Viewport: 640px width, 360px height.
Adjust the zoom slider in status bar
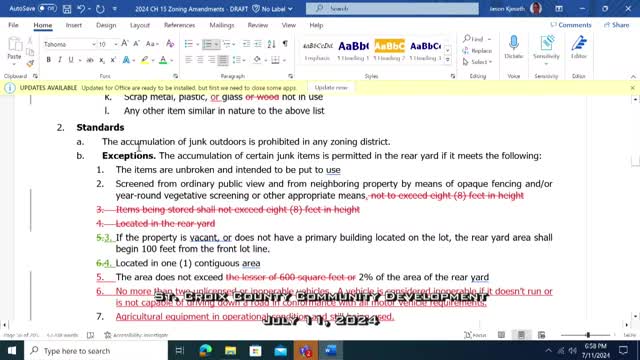(x=588, y=335)
